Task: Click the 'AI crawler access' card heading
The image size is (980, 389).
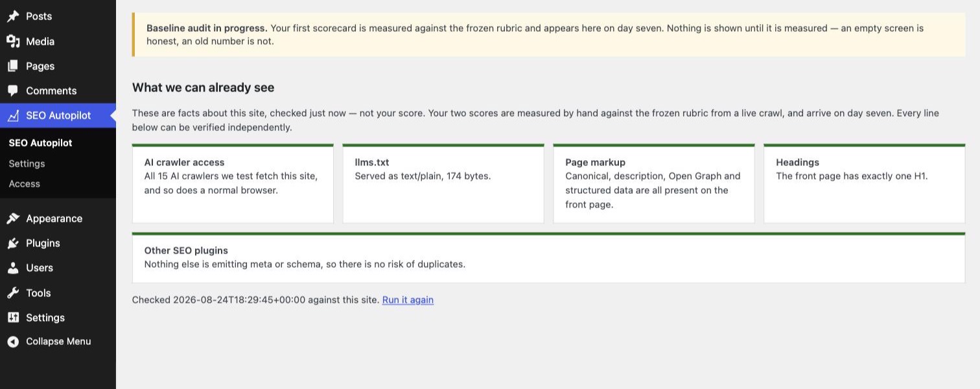Action: point(184,162)
